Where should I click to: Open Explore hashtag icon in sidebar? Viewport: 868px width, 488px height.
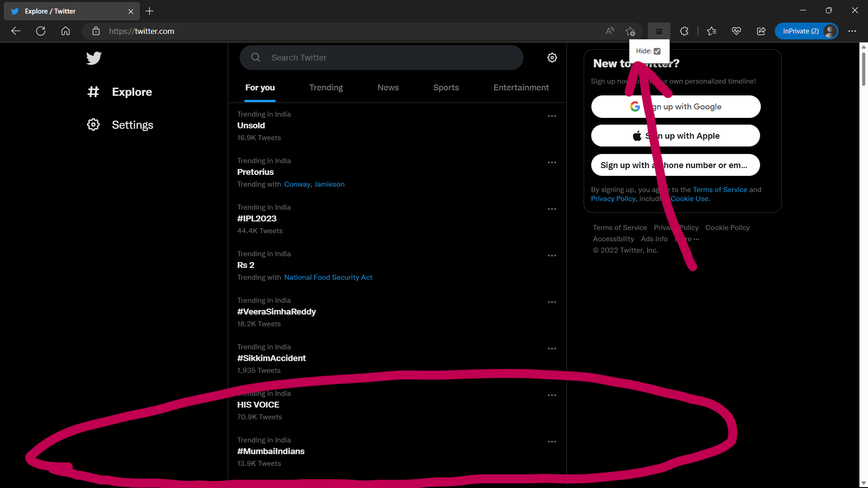click(93, 92)
